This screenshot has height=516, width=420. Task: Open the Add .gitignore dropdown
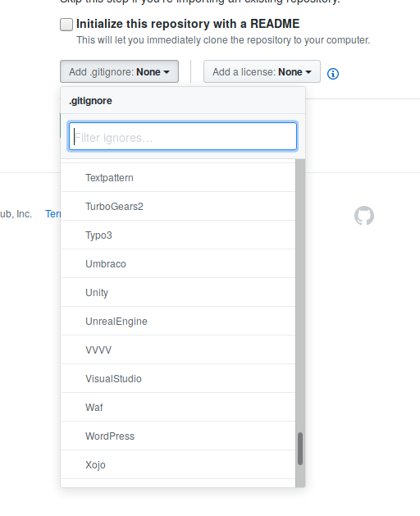[x=119, y=71]
